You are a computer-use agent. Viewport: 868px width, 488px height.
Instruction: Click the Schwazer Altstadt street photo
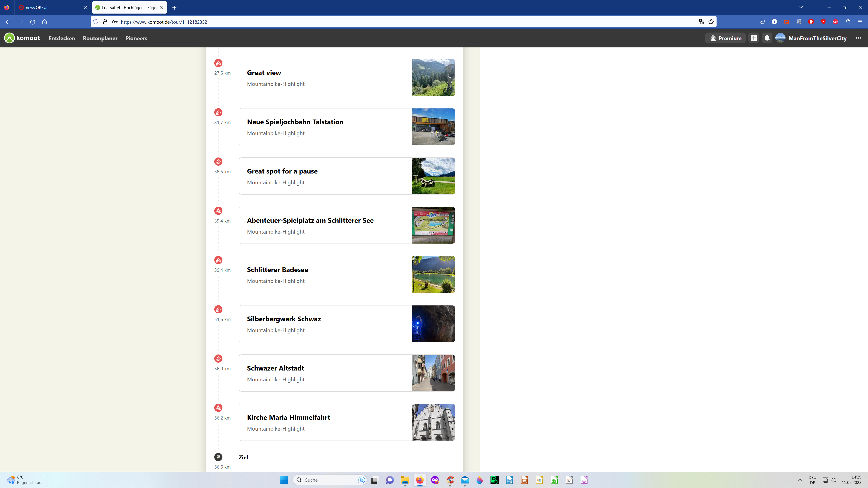(433, 373)
